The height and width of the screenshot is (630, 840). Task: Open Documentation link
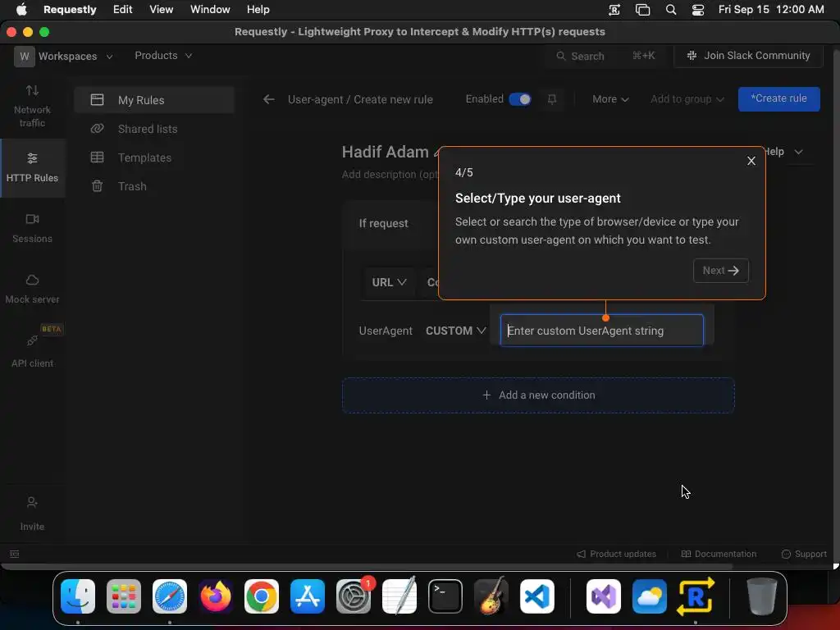[x=719, y=554]
